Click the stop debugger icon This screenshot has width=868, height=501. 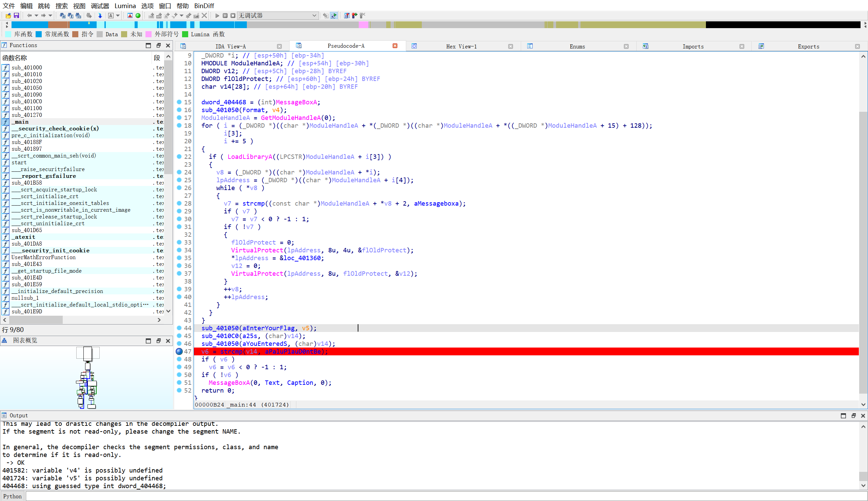(x=233, y=16)
